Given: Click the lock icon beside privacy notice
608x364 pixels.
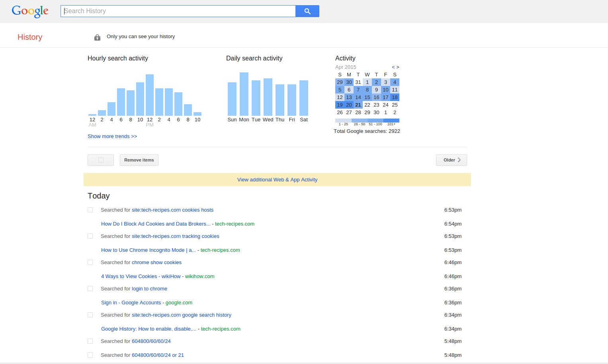Looking at the screenshot, I should pyautogui.click(x=97, y=37).
